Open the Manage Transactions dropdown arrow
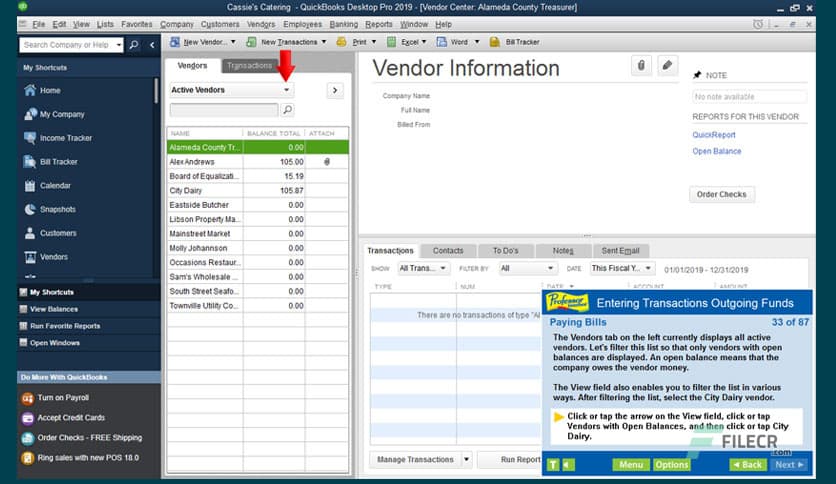Screen dimensions: 836x484 click(x=467, y=459)
